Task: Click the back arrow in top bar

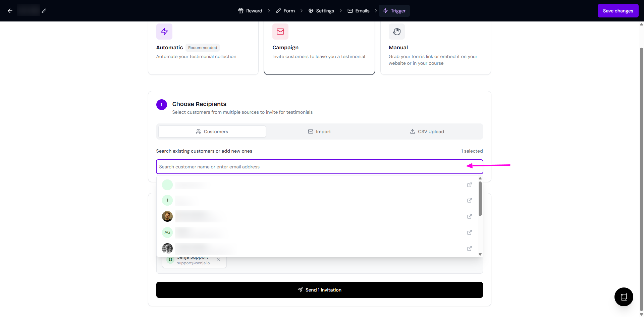Action: [x=10, y=11]
